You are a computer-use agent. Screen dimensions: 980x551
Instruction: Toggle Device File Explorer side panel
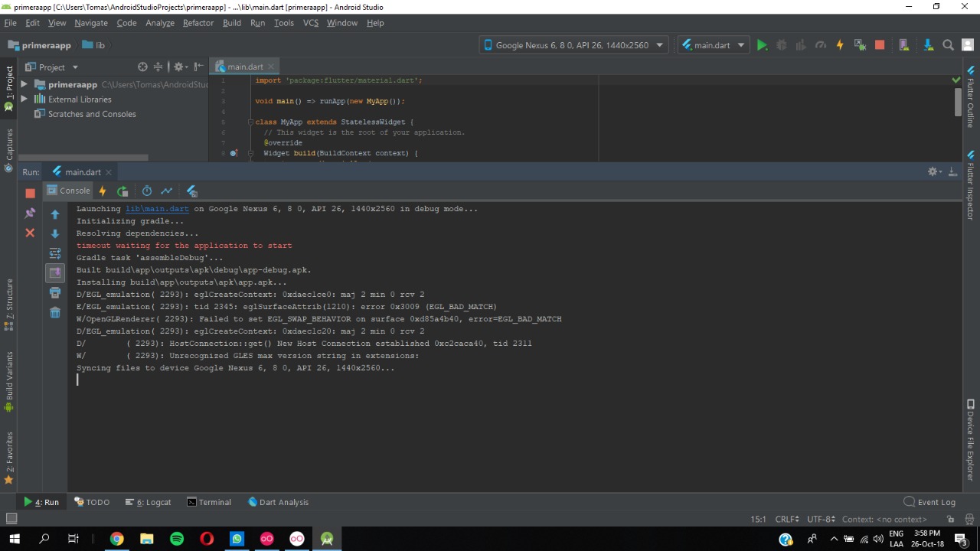[x=970, y=439]
